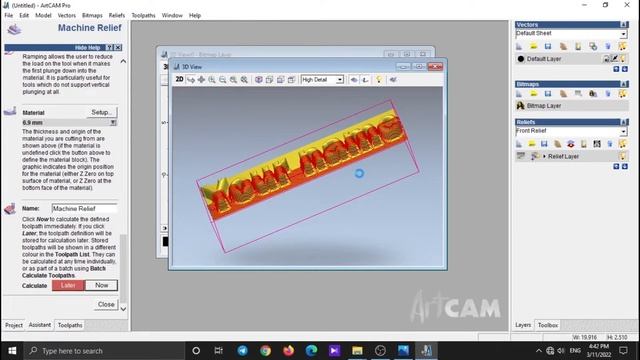Image resolution: width=640 pixels, height=360 pixels.
Task: Open the Toolpaths menu
Action: pos(143,15)
